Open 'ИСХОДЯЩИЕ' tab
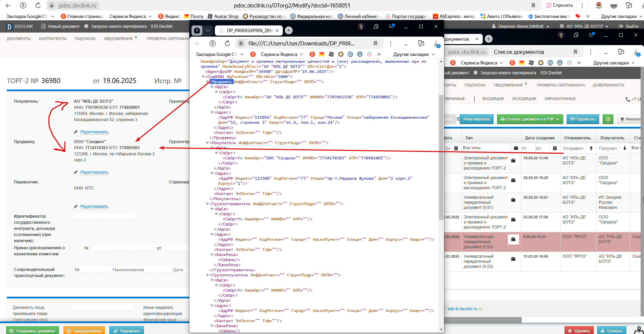The height and width of the screenshot is (334, 644). click(524, 99)
